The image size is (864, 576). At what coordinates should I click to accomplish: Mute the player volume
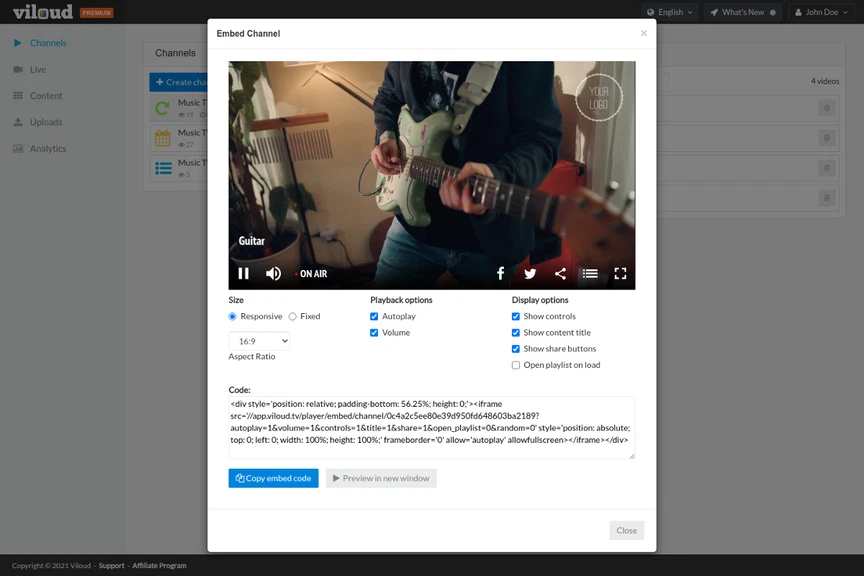(x=273, y=272)
